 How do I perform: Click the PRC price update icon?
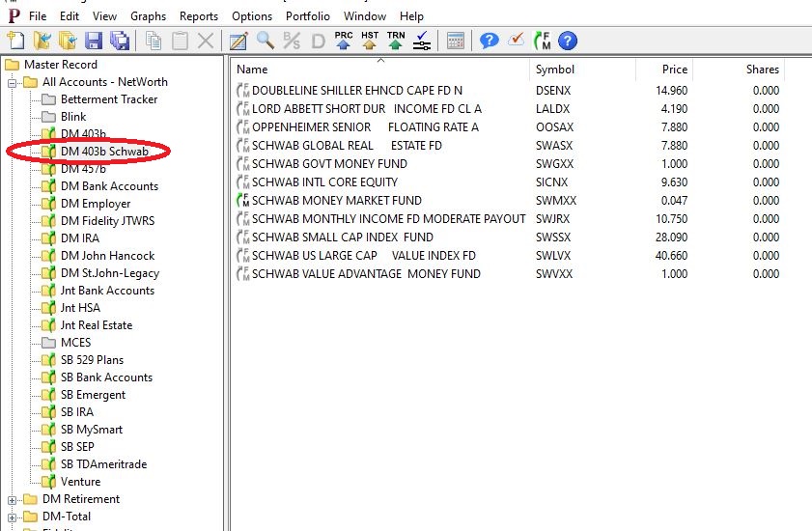(x=344, y=41)
